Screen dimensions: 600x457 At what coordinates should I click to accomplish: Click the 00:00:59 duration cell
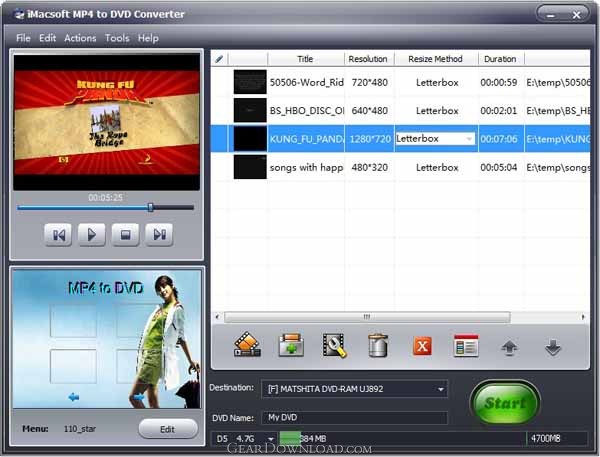point(499,82)
